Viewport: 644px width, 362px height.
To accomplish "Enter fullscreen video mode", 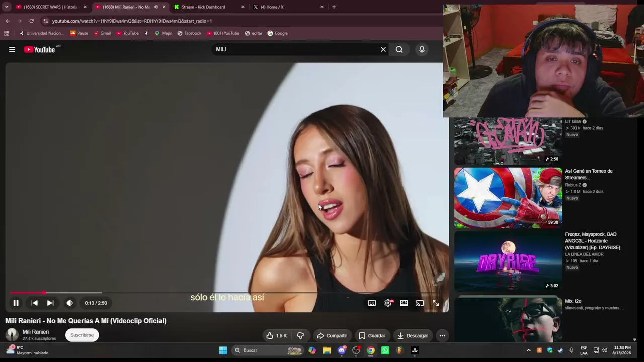I will pos(436,303).
